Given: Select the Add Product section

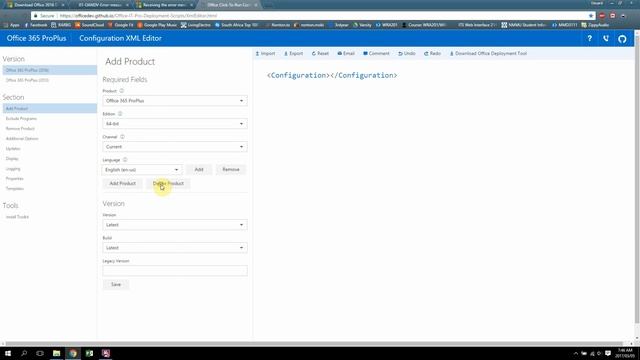Looking at the screenshot, I should point(50,109).
